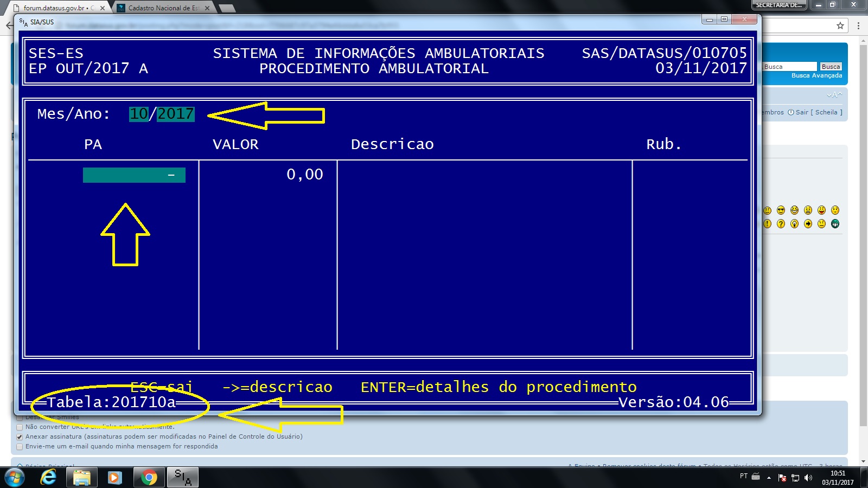Click the PA procedure code field
This screenshot has height=488, width=868.
tap(134, 175)
